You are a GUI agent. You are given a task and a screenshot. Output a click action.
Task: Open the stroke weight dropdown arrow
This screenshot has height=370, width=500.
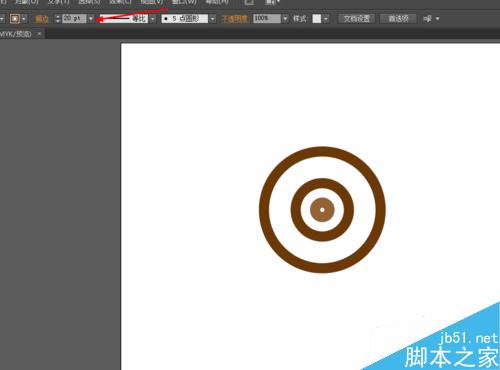91,19
